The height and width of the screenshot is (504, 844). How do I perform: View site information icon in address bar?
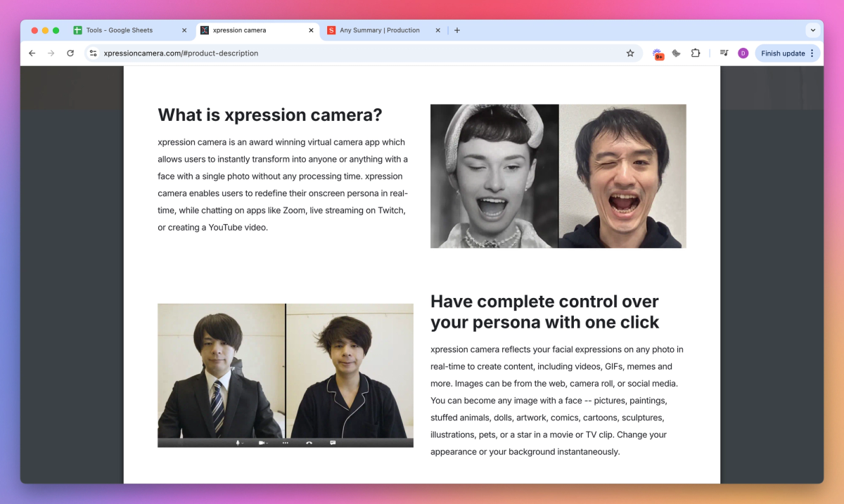click(93, 53)
